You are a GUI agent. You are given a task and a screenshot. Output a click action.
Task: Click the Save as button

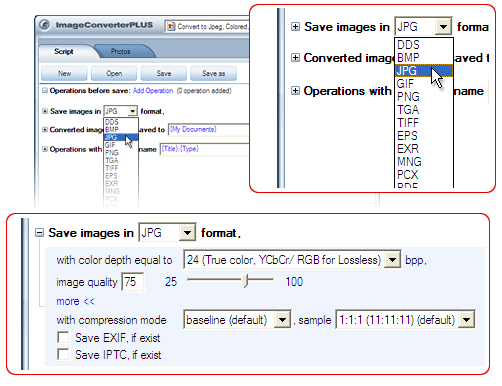214,73
